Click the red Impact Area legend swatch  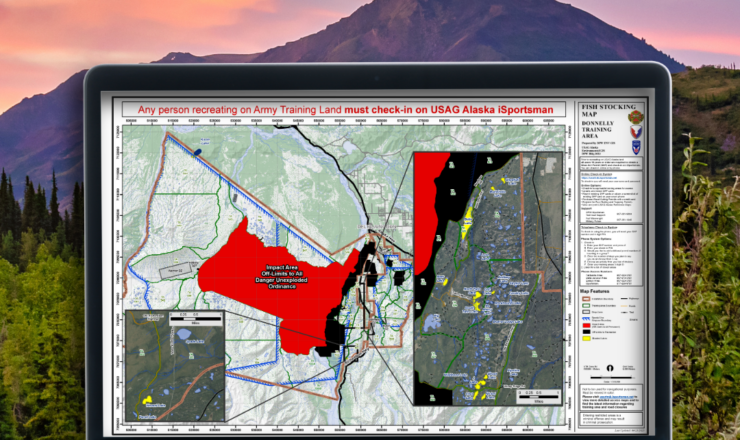586,325
